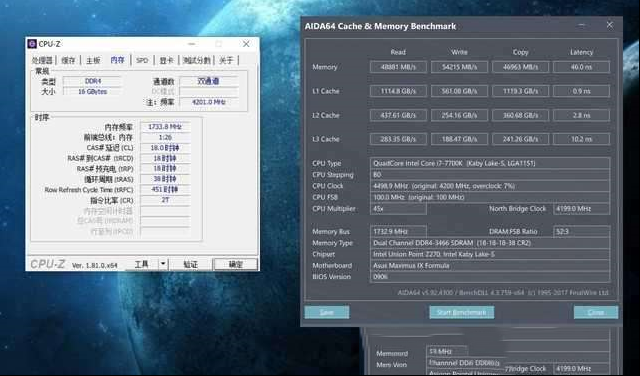Viewport: 640px width, 376px height.
Task: Click the Memory Bus value 1732.9 MHz
Action: (398, 231)
